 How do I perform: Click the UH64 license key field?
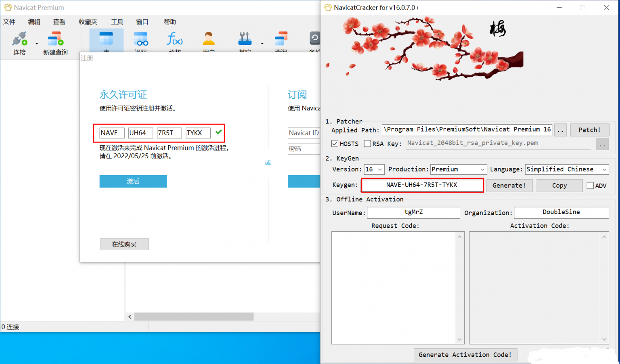pos(140,133)
